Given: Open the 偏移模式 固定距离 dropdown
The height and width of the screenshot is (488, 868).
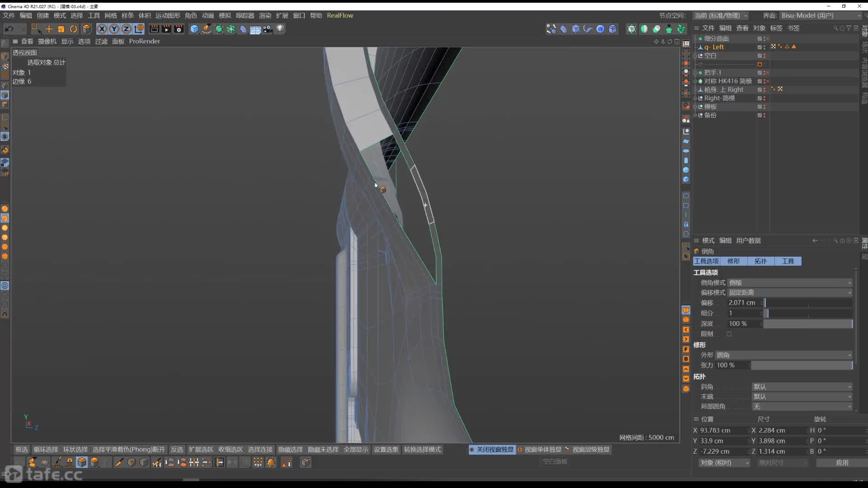Looking at the screenshot, I should 790,292.
